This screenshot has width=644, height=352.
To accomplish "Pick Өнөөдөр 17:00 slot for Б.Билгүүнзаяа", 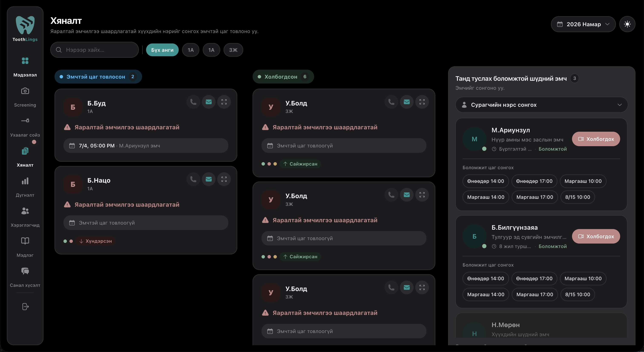I will (x=534, y=278).
